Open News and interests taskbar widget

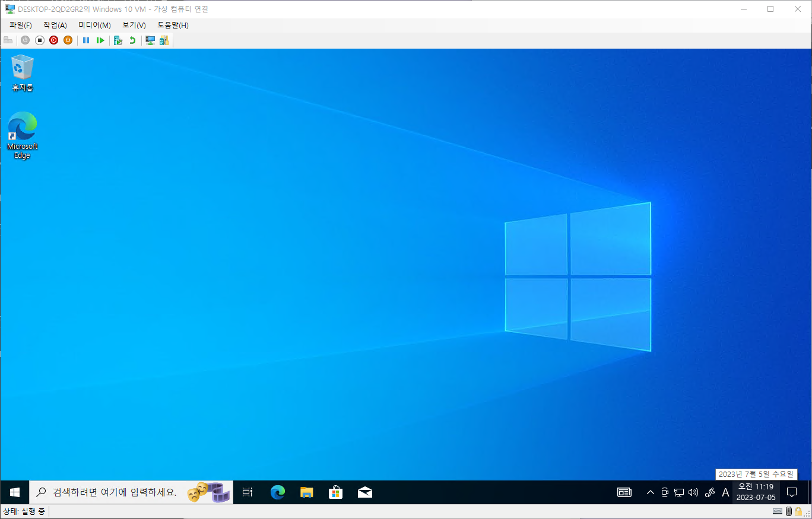point(624,492)
